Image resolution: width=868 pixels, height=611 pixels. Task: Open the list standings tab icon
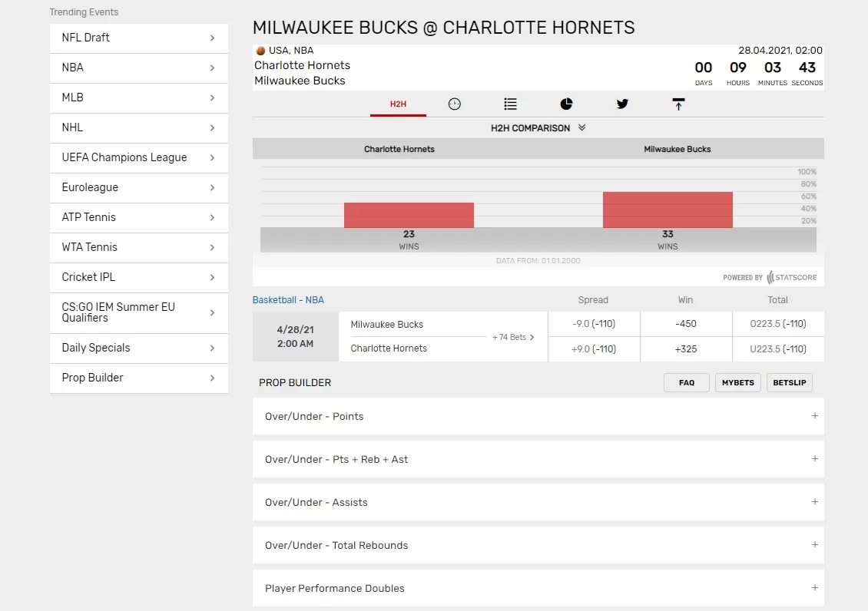click(x=510, y=104)
